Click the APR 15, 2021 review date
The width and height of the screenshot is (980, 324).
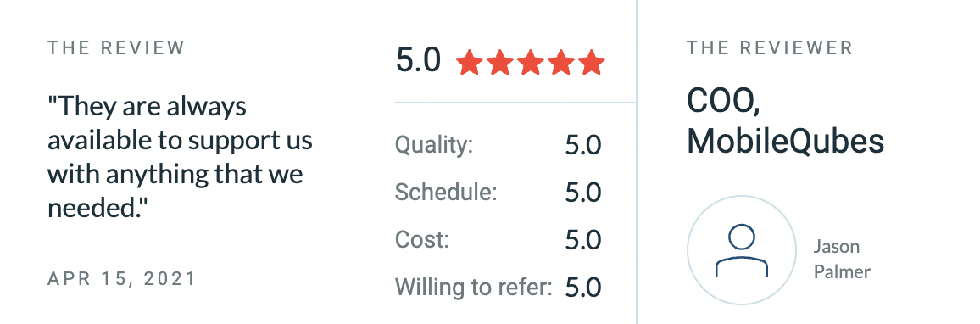coord(122,278)
